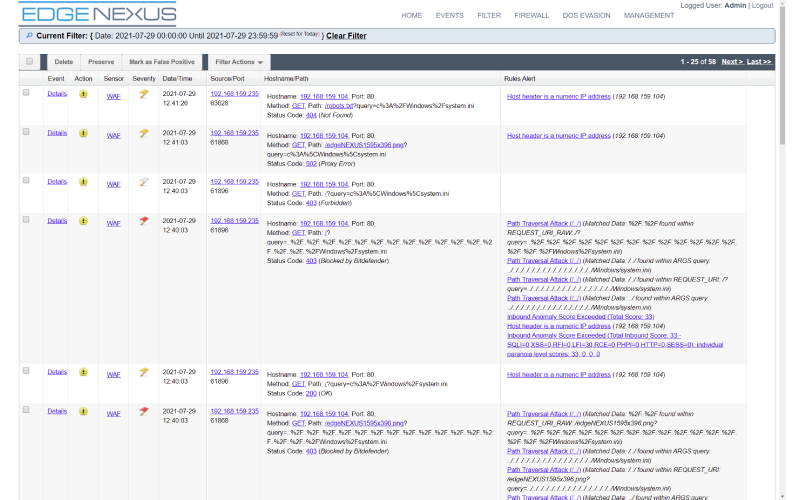This screenshot has height=500, width=800.
Task: Click the warning action icon for the 12:41:26 event
Action: point(83,94)
